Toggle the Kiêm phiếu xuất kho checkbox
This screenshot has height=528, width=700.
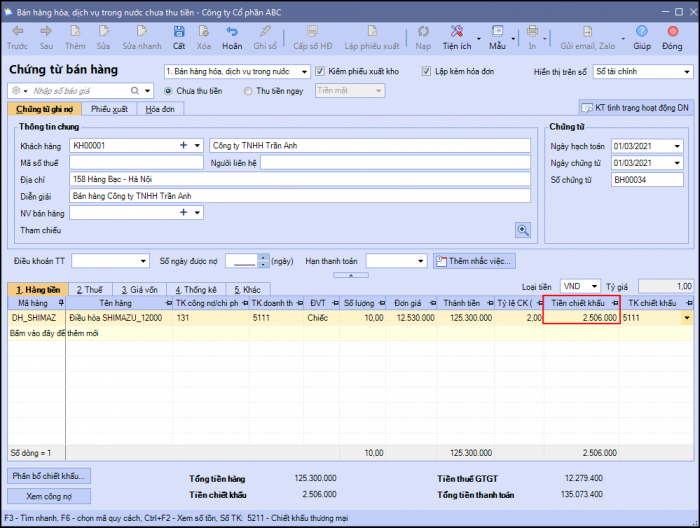tap(320, 72)
